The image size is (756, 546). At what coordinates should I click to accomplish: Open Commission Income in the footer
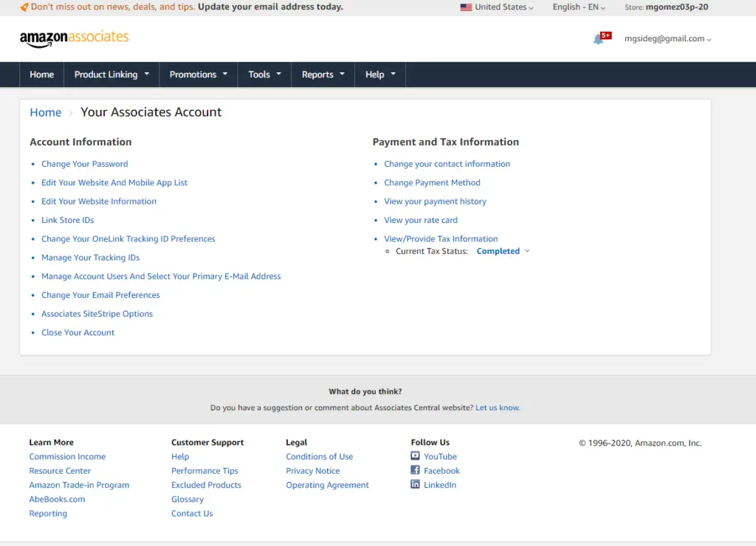point(67,457)
